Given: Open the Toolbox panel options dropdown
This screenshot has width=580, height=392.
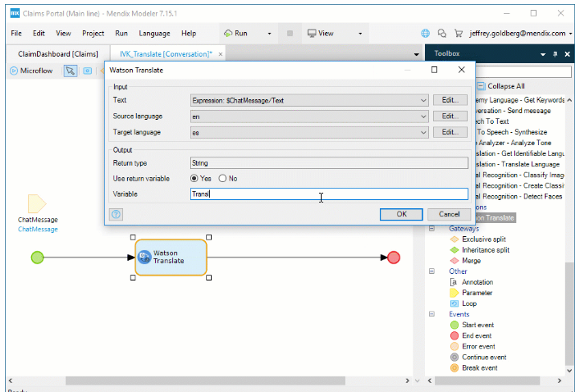Looking at the screenshot, I should coord(543,54).
